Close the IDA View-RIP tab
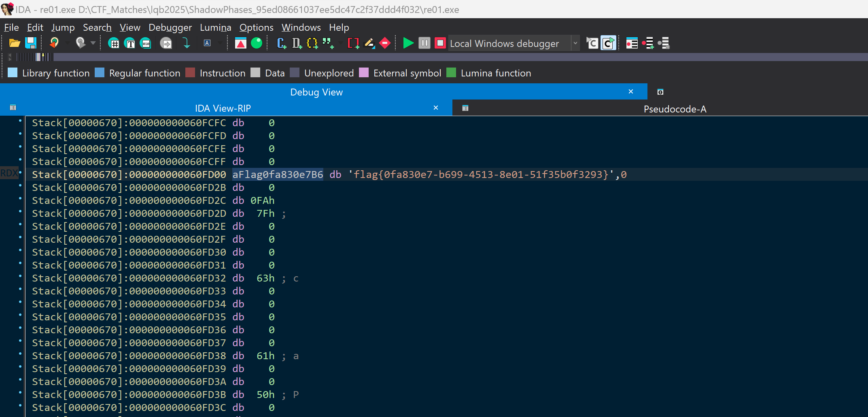 [x=436, y=108]
